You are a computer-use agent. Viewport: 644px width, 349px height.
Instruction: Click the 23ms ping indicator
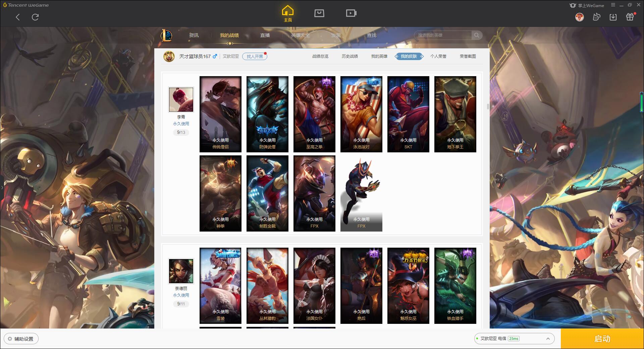click(514, 339)
